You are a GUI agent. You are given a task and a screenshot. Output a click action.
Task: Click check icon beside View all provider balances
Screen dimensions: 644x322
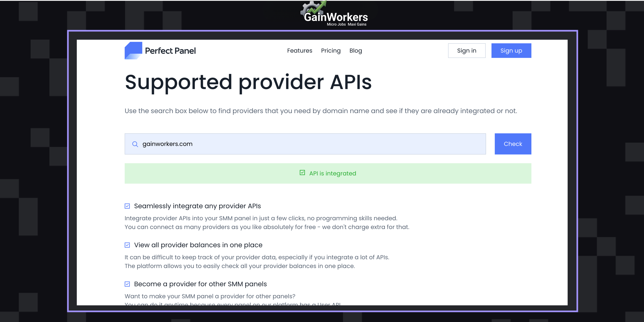pos(127,245)
